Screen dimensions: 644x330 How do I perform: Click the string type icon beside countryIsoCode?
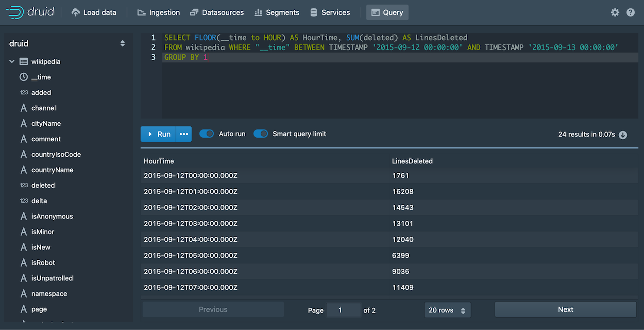[x=24, y=154]
